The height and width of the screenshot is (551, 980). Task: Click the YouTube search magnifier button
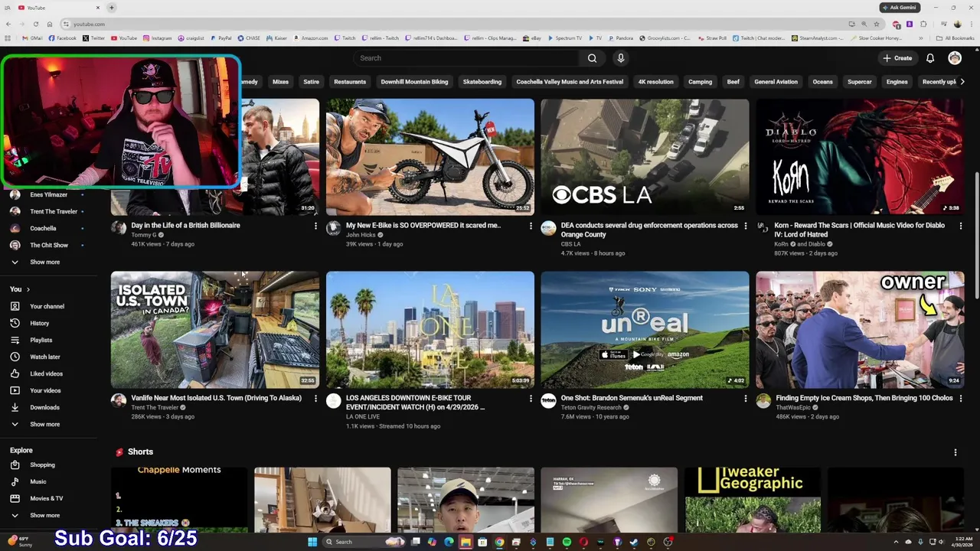(x=592, y=58)
